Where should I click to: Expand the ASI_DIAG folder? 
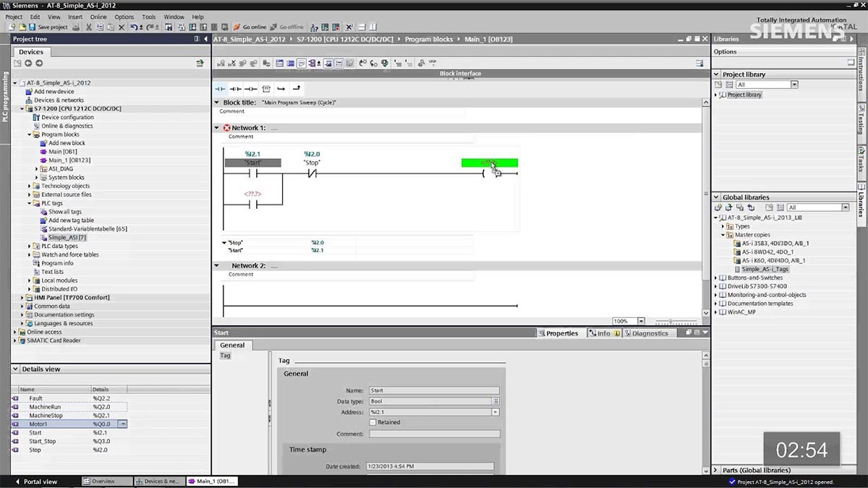pos(37,168)
